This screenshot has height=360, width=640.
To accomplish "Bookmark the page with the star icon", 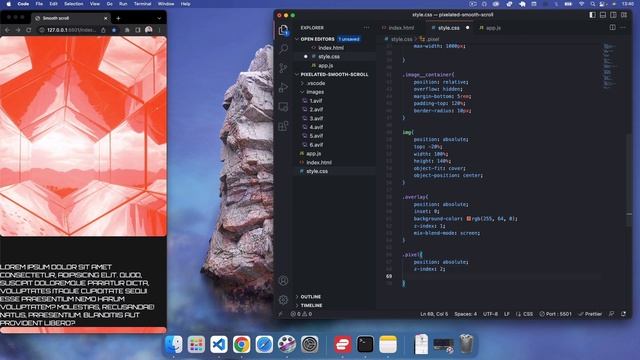I will coord(114,30).
